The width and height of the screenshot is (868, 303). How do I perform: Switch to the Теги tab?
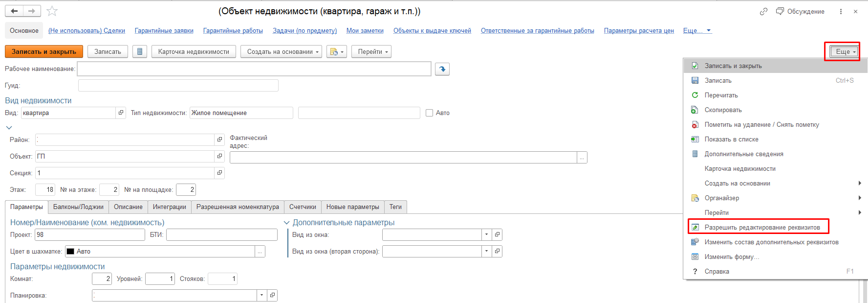[x=395, y=207]
